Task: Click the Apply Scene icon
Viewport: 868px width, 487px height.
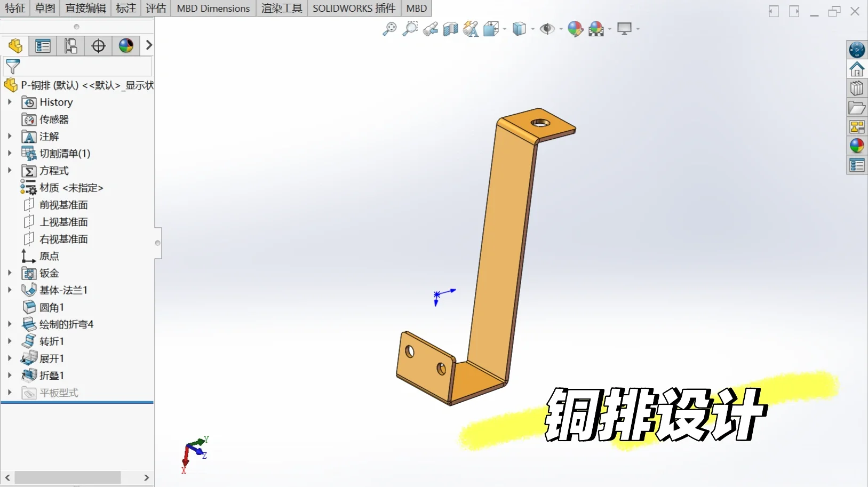Action: coord(596,29)
